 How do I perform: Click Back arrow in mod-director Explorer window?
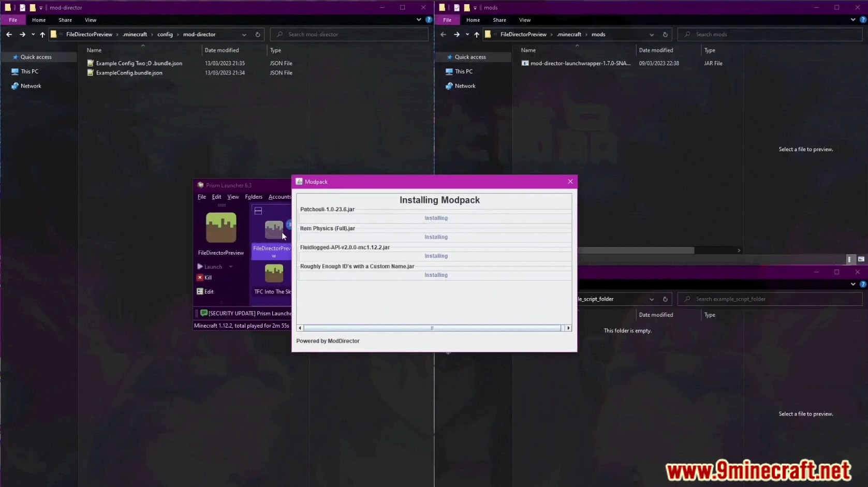pyautogui.click(x=9, y=35)
